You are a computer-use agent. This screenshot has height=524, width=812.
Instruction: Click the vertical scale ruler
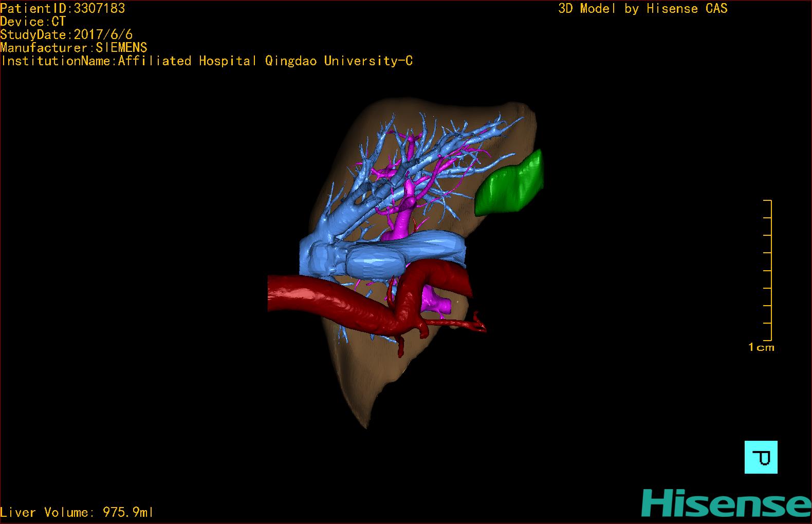768,270
